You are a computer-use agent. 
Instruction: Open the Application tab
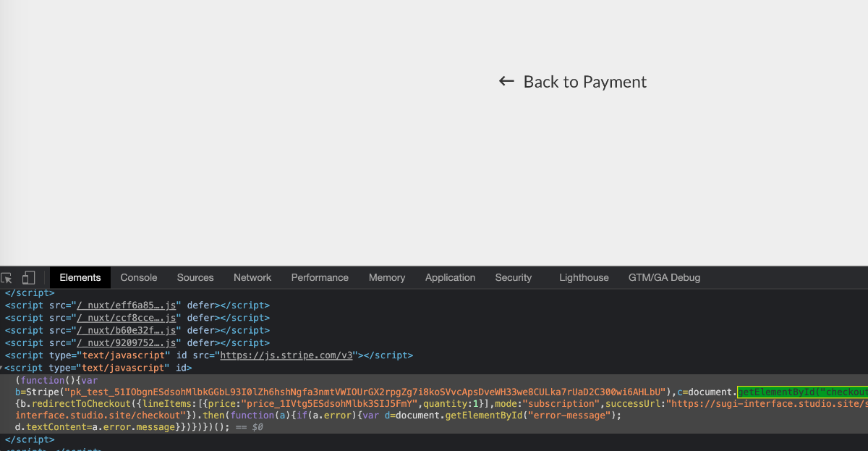coord(450,277)
